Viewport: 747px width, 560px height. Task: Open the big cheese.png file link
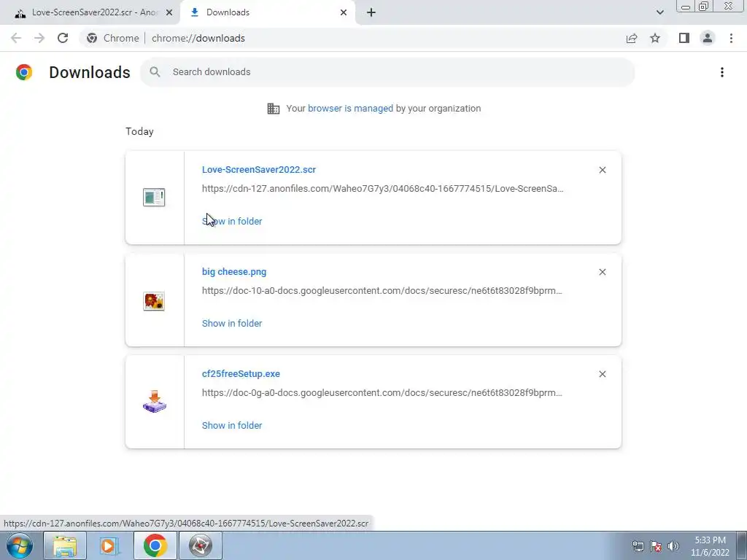pyautogui.click(x=234, y=271)
